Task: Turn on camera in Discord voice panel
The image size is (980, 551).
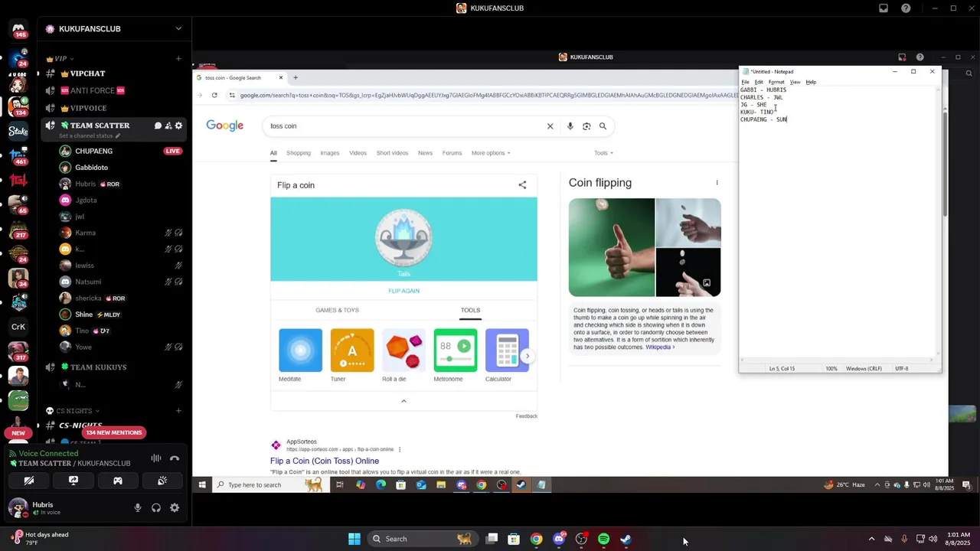Action: (29, 481)
